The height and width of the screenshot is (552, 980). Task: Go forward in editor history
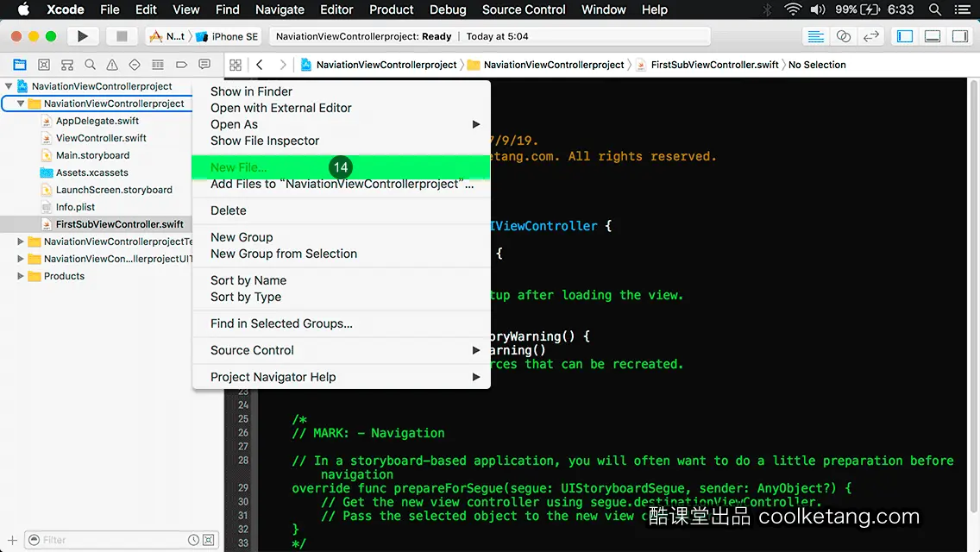(282, 65)
